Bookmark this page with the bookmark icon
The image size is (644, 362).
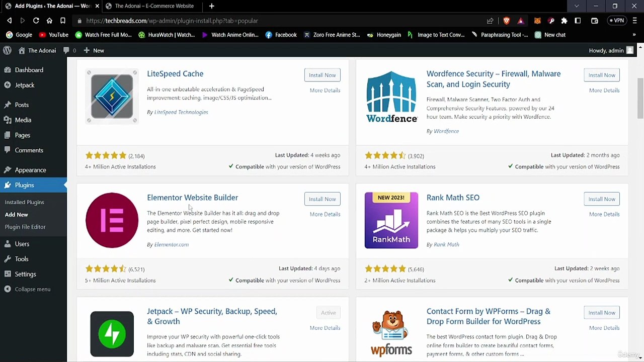click(x=63, y=21)
